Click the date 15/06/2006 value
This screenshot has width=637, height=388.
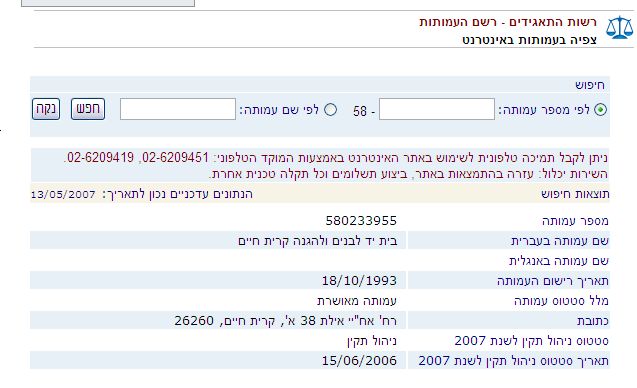coord(359,360)
